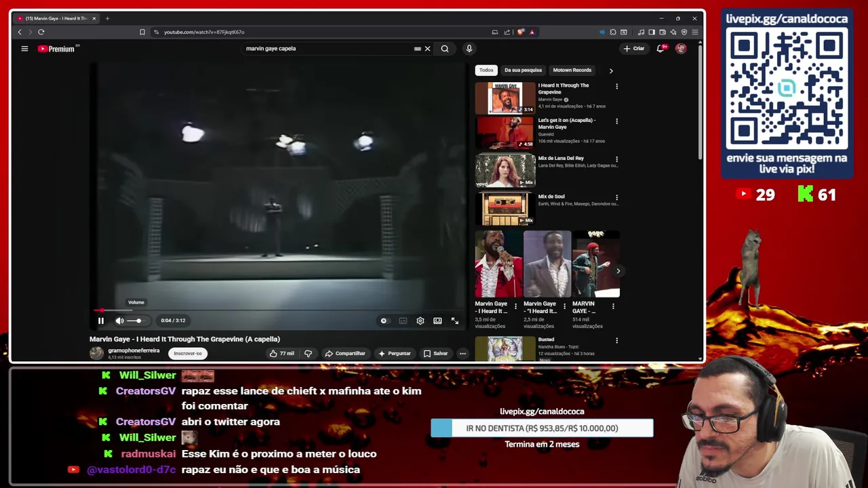Go back in browser history

20,32
